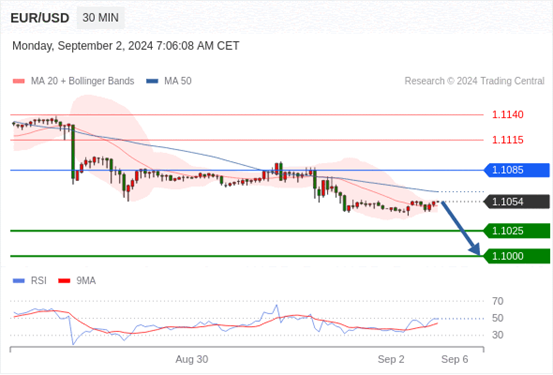The width and height of the screenshot is (553, 375).
Task: Click the 9MA legend label
Action: point(86,281)
